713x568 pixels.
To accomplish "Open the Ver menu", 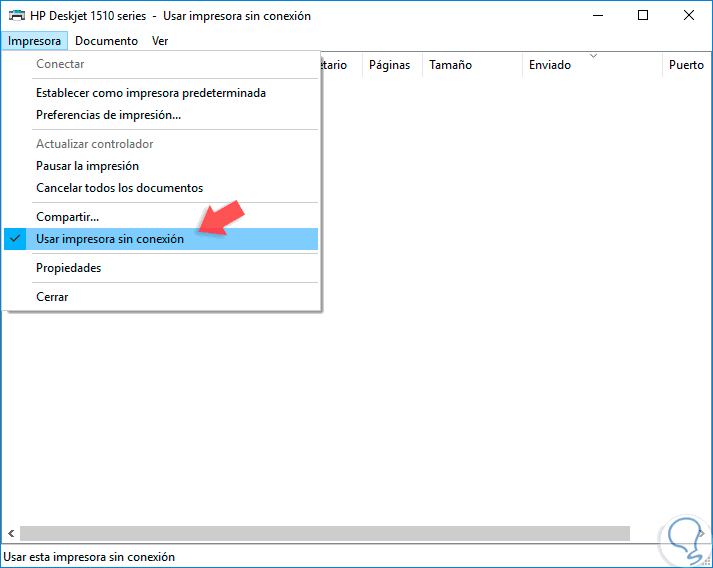I will point(160,41).
